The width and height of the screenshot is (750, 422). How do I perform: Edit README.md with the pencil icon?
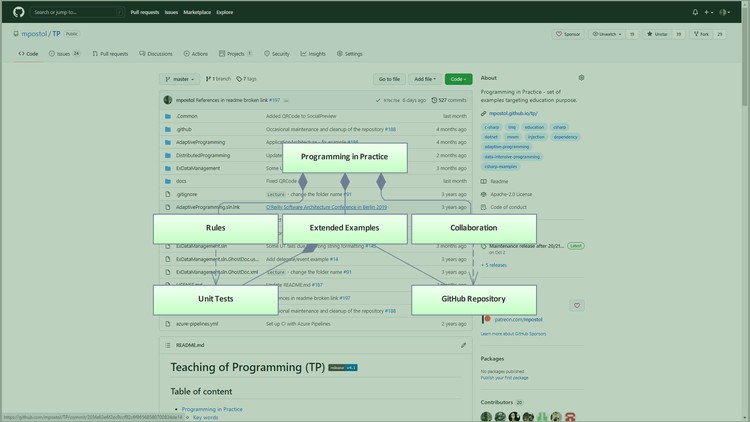pos(463,345)
